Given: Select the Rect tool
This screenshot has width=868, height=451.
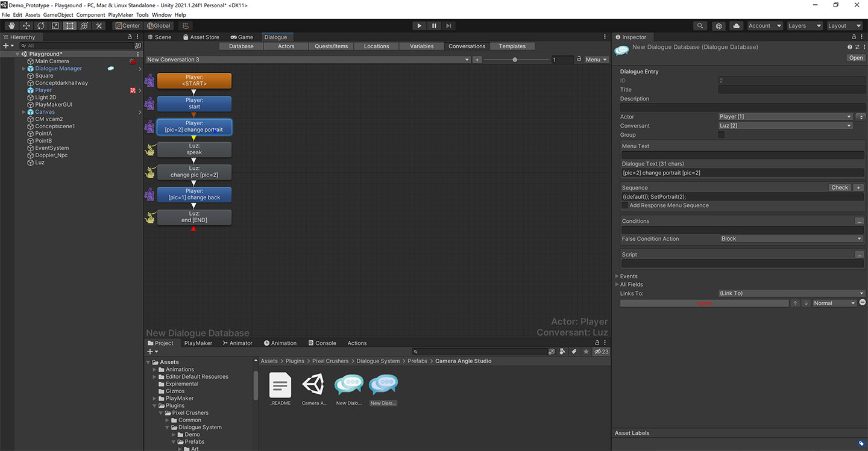Looking at the screenshot, I should [70, 26].
